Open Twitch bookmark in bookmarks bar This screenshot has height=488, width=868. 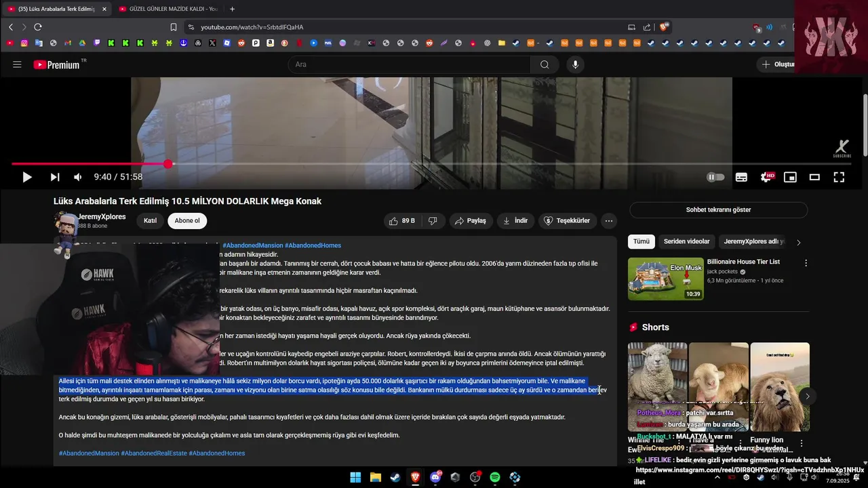[96, 43]
